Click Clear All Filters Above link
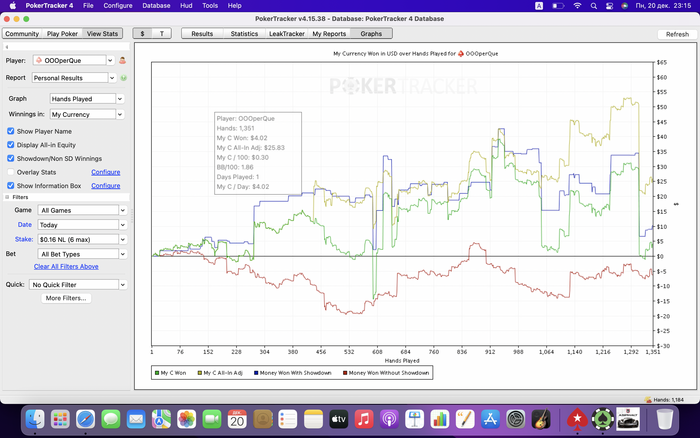Image resolution: width=700 pixels, height=438 pixels. tap(66, 267)
